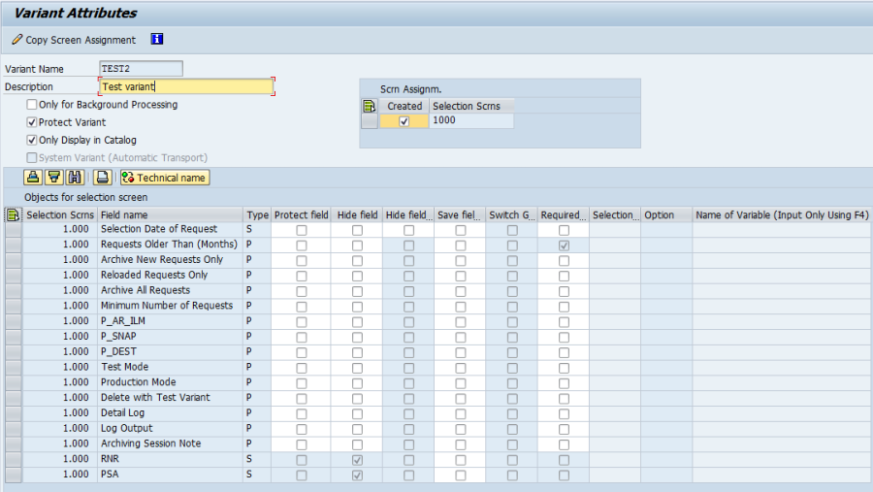Viewport: 873px width, 492px height.
Task: Select row header of Archive All Requests
Action: click(x=13, y=291)
